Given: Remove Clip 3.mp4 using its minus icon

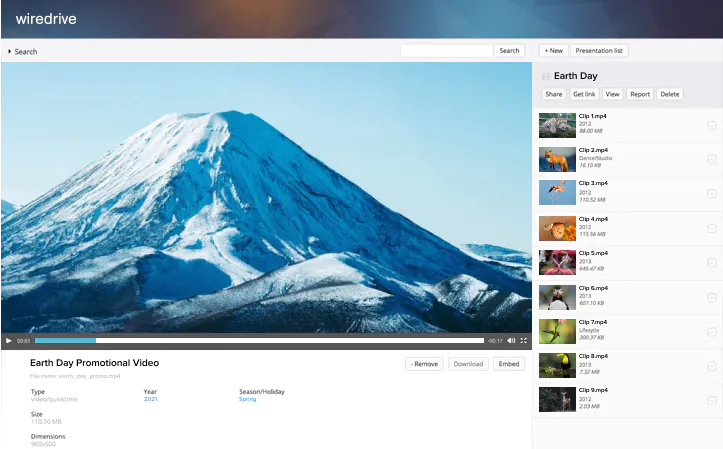Looking at the screenshot, I should coord(711,193).
